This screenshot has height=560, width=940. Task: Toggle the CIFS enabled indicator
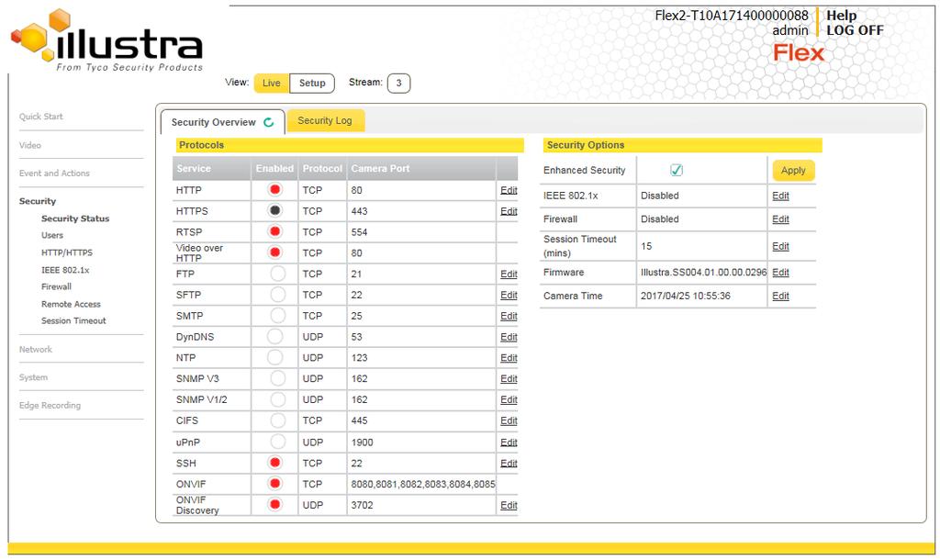tap(277, 420)
